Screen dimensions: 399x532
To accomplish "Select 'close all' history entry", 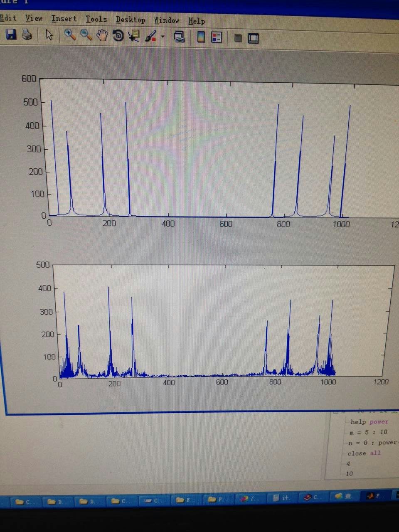I will coord(364,453).
